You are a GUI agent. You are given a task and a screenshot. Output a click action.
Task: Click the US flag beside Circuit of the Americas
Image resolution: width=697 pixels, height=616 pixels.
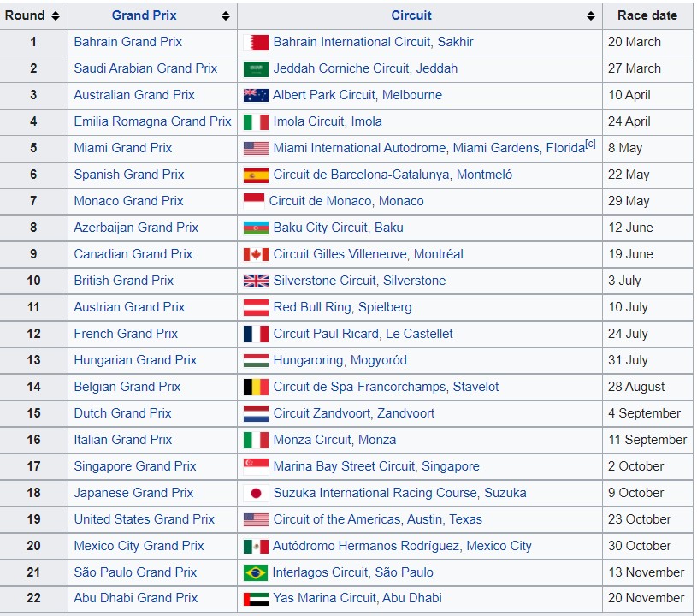(x=256, y=519)
